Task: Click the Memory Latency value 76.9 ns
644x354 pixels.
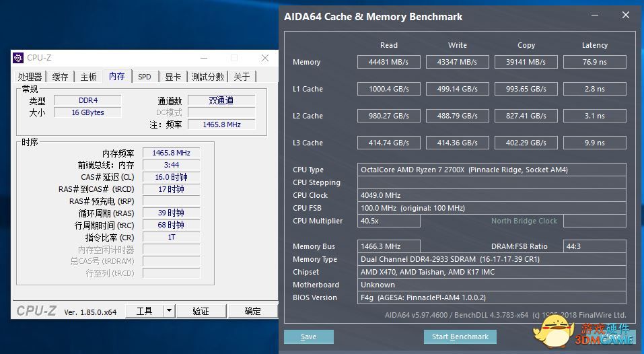Action: click(595, 62)
